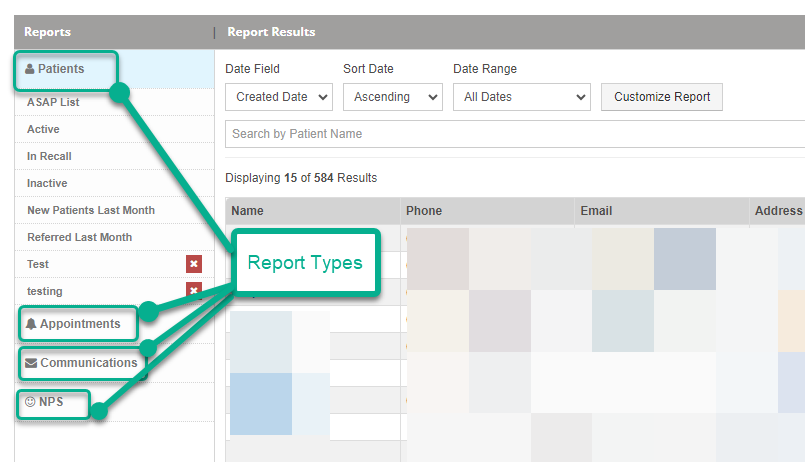Expand the Sort Date Ascending dropdown
Screen dimensions: 805x462
point(392,97)
